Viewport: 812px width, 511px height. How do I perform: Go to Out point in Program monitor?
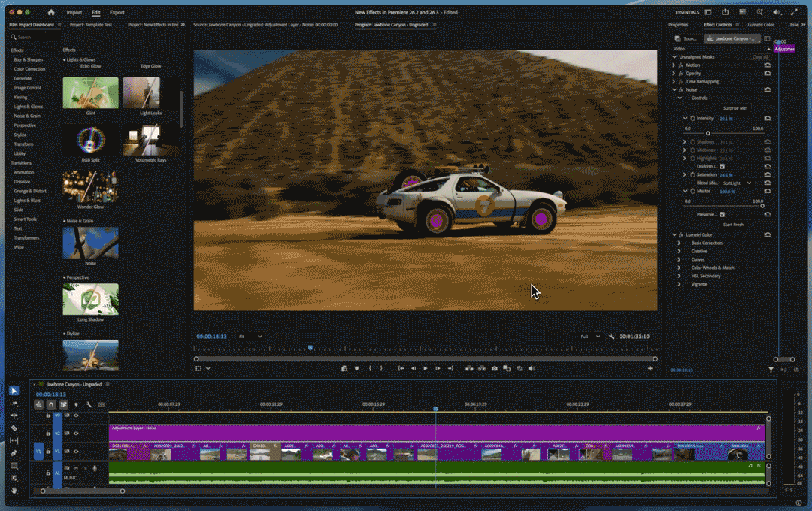pyautogui.click(x=450, y=369)
